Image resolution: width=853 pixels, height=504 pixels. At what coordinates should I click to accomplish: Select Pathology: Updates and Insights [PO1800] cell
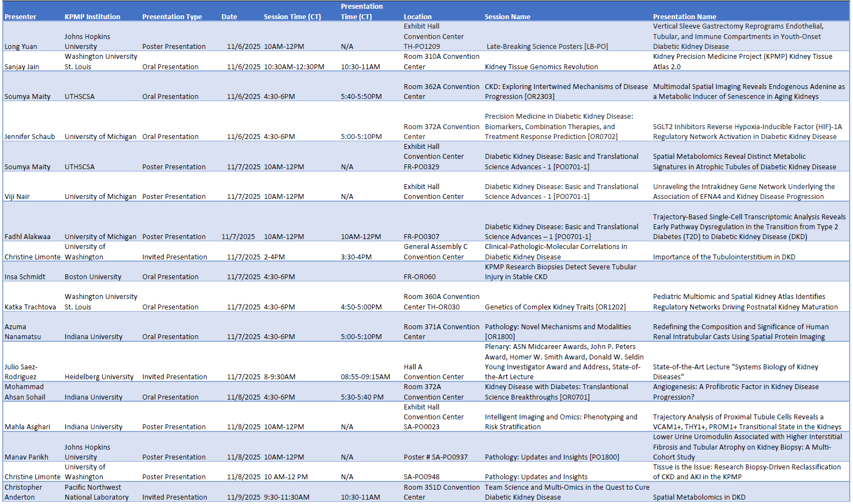[x=552, y=457]
